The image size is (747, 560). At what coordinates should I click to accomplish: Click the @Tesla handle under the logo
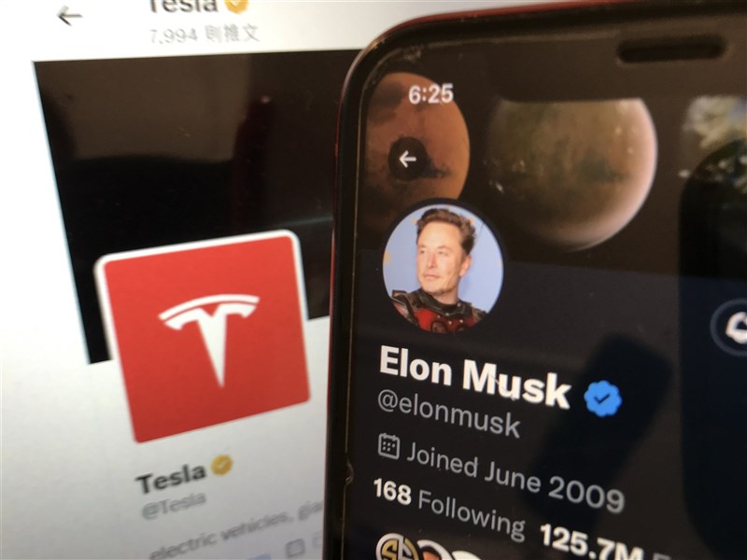pos(174,505)
